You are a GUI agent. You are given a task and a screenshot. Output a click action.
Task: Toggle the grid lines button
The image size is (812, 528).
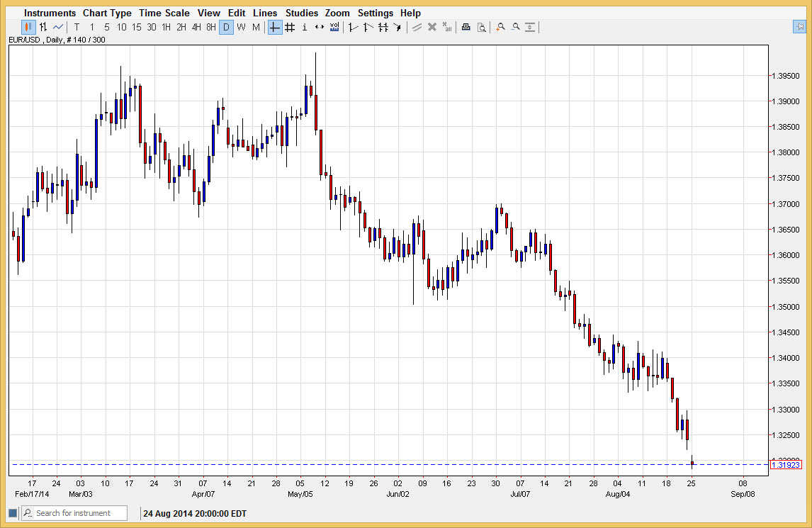(289, 28)
